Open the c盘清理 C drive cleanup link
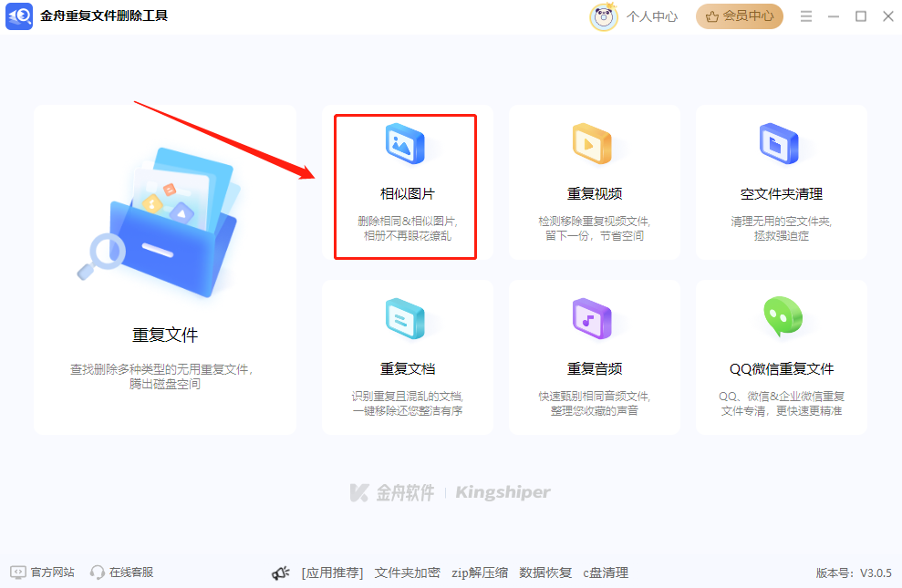Image resolution: width=902 pixels, height=588 pixels. (x=607, y=573)
